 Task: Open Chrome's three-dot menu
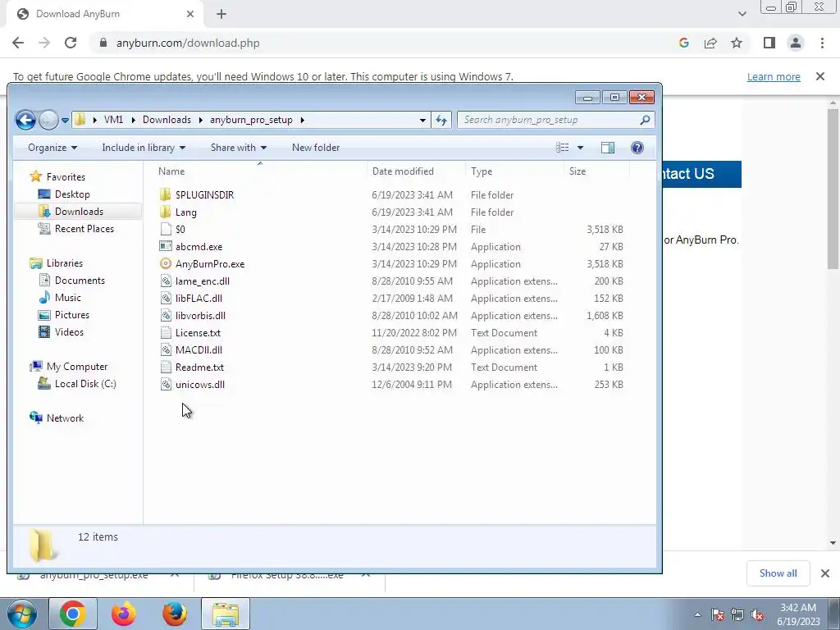click(822, 43)
